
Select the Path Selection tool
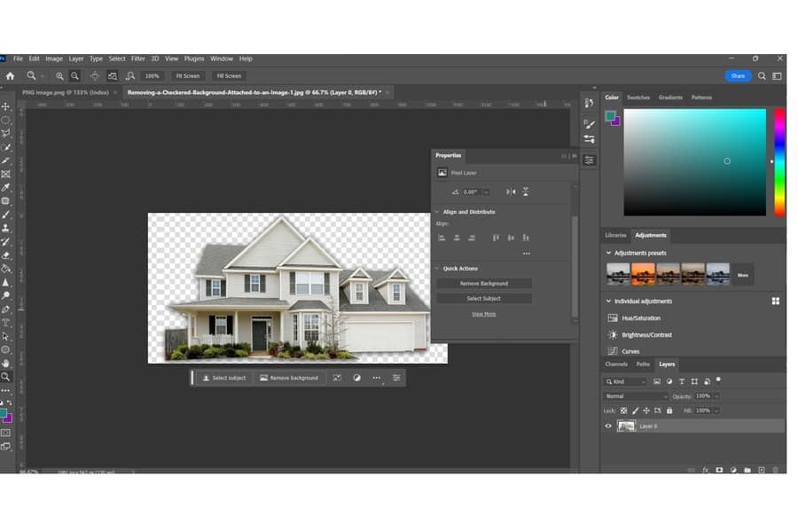coord(6,336)
